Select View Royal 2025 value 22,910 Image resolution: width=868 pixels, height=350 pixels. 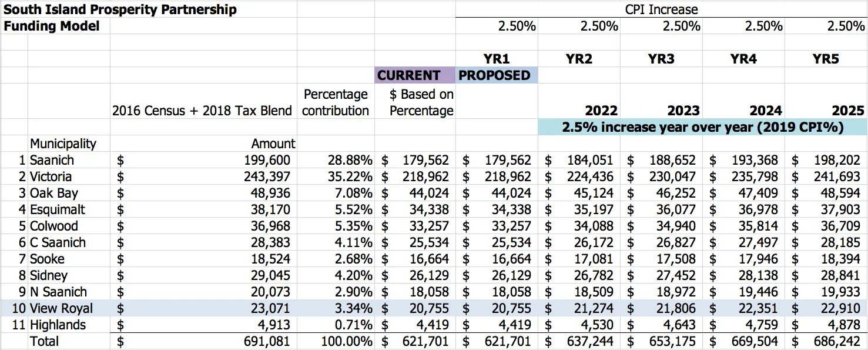(840, 308)
